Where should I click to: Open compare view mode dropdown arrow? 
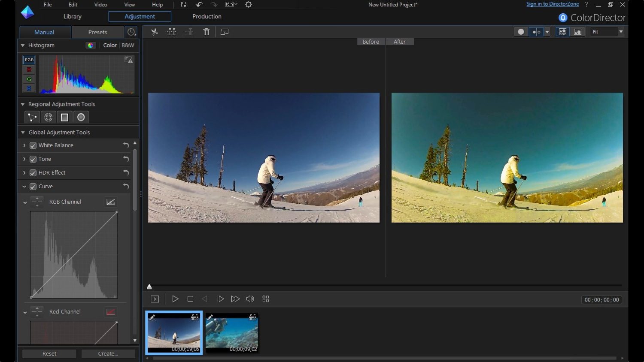[547, 32]
